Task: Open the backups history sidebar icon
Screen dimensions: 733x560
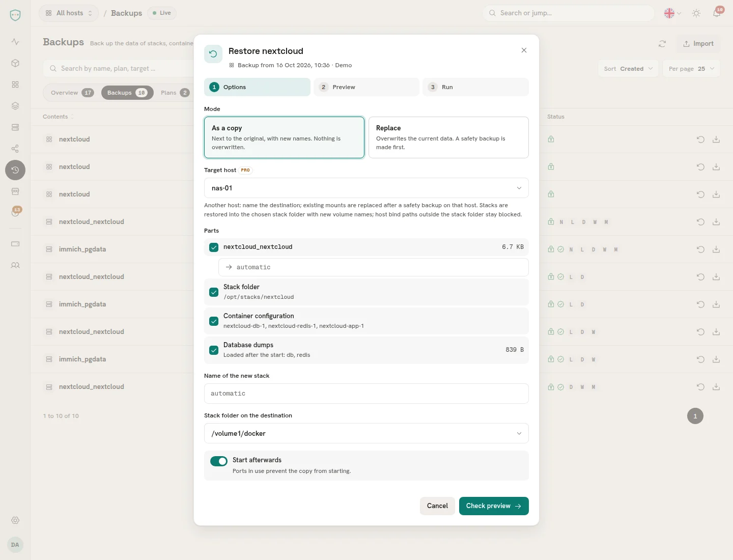Action: coord(15,170)
